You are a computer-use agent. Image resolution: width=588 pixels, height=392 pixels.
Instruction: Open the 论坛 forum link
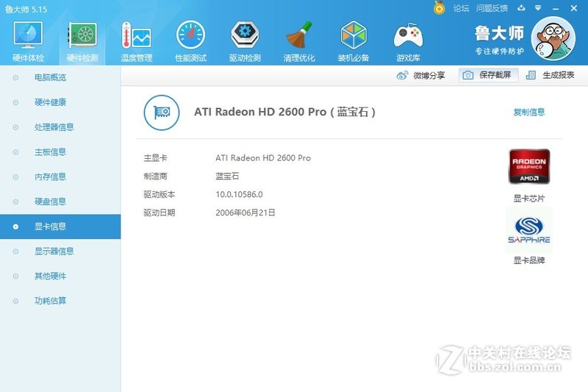tap(461, 8)
